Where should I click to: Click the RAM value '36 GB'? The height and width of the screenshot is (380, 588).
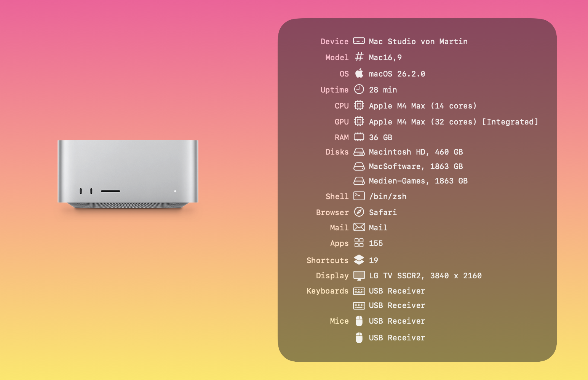tap(380, 137)
